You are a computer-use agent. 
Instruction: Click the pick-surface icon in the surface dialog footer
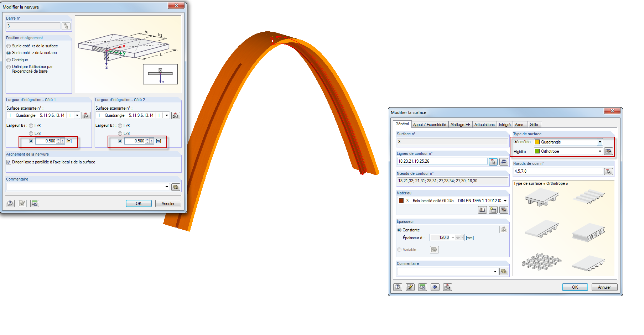[447, 287]
